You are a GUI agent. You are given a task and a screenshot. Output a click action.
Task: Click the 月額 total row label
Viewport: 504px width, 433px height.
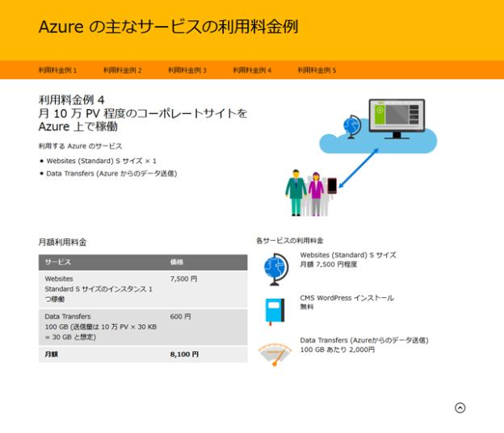pyautogui.click(x=52, y=355)
